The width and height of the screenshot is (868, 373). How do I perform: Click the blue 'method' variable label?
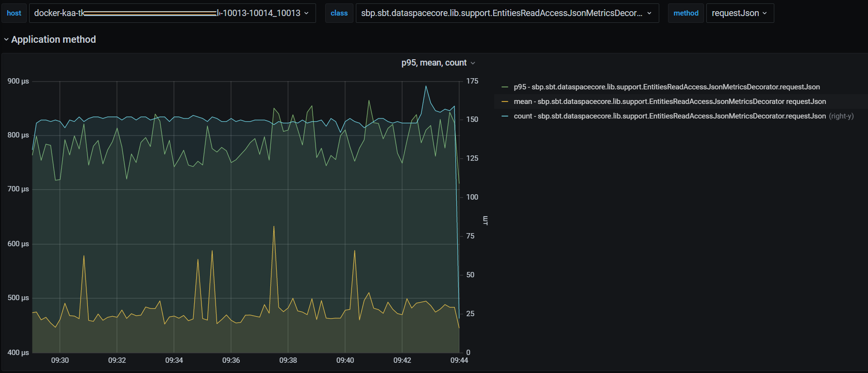click(685, 13)
